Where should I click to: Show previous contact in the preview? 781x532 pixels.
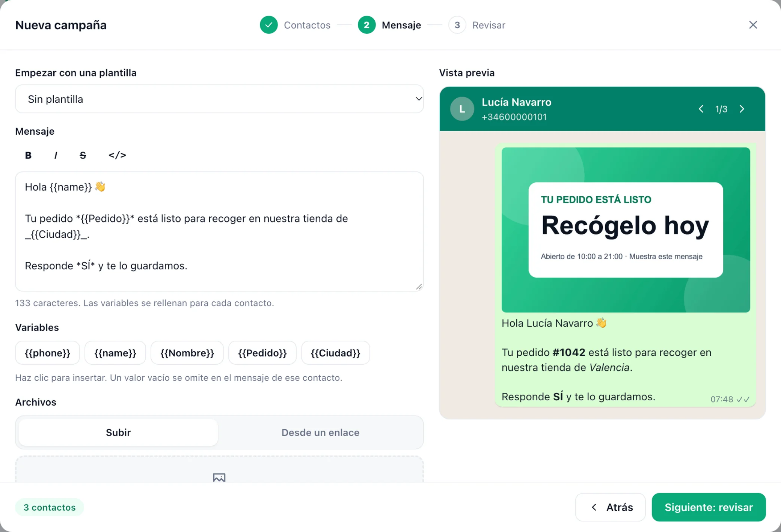tap(701, 109)
